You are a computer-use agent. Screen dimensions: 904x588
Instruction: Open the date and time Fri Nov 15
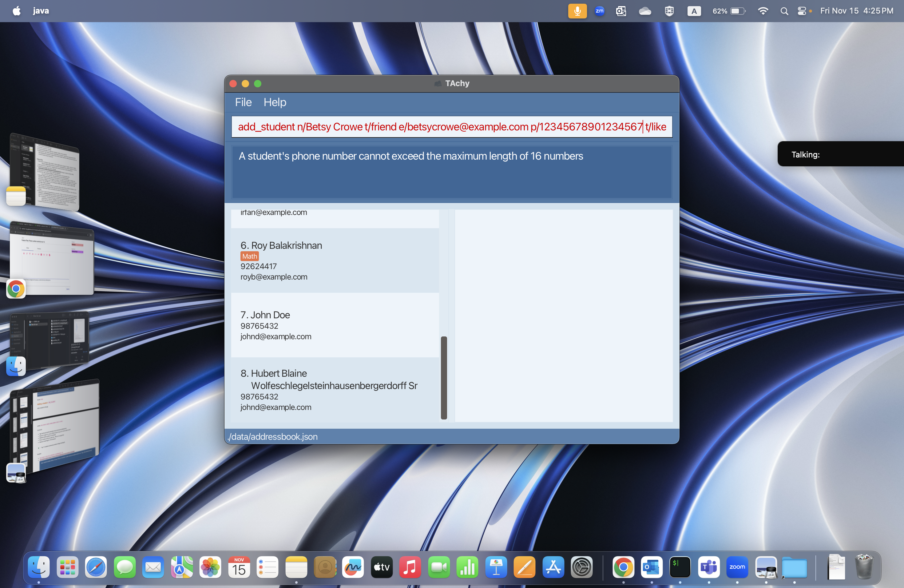coord(857,11)
